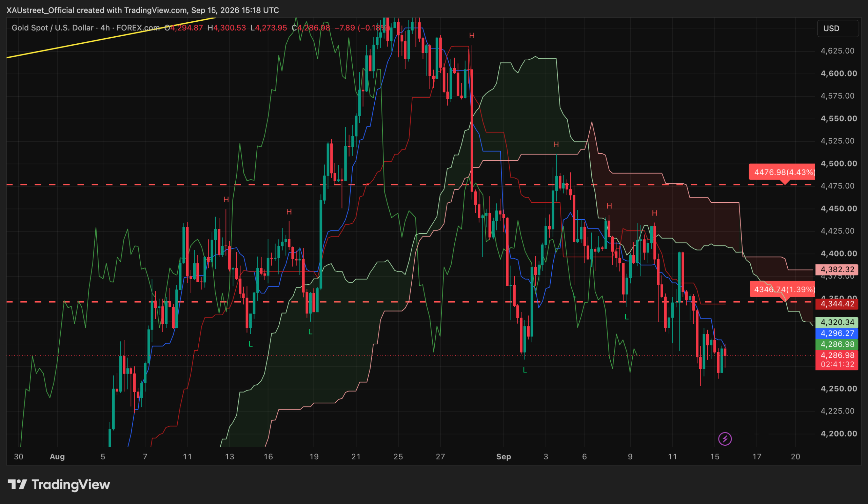
Task: Click the 4,500.00 price axis label
Action: click(839, 163)
